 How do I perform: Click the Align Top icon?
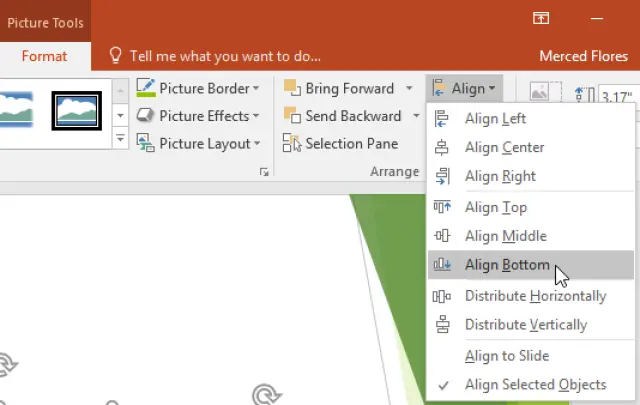pyautogui.click(x=442, y=207)
